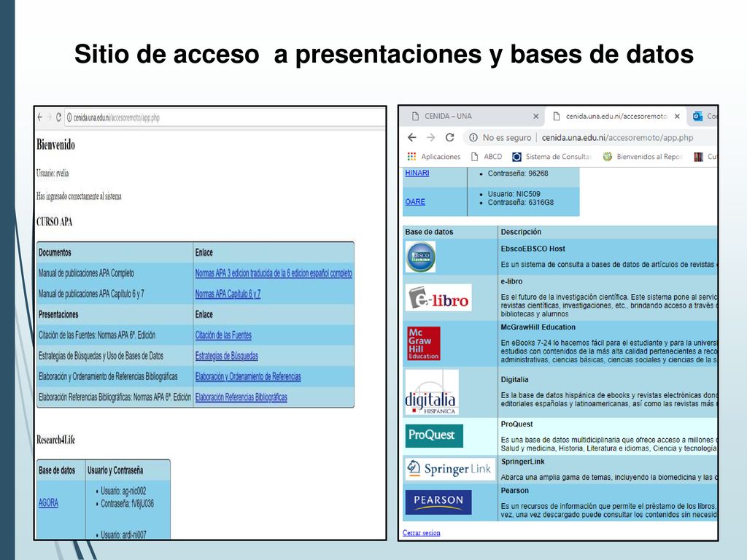Open OARE database link
The height and width of the screenshot is (560, 747).
tap(415, 202)
